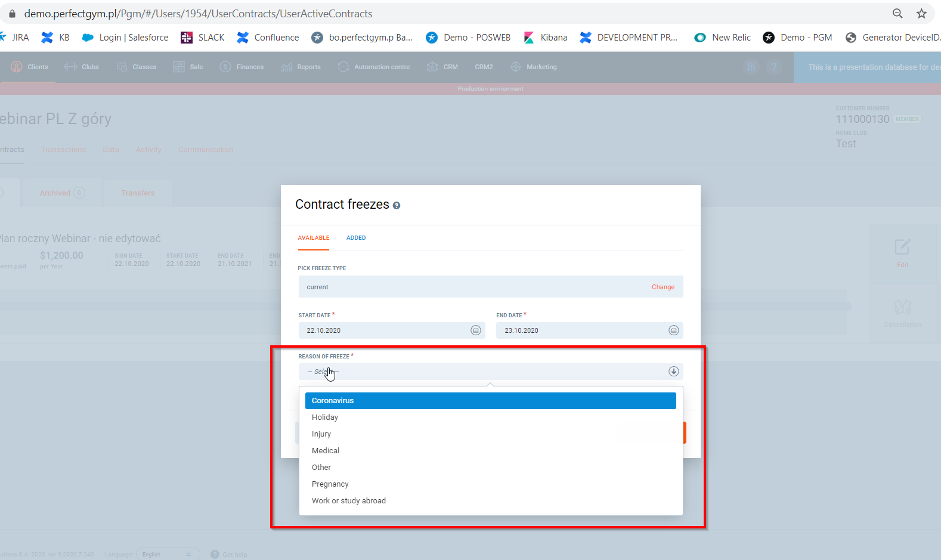Open the end date calendar picker

tap(673, 330)
